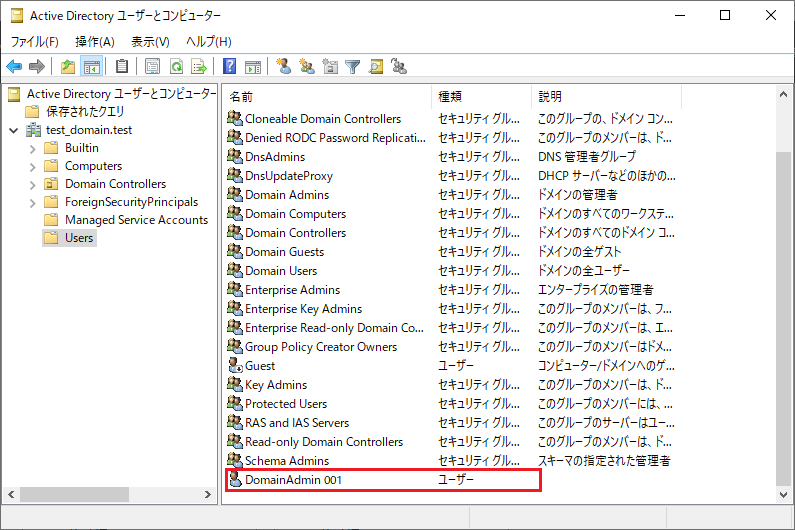Expand the Builtin tree node
Image resolution: width=795 pixels, height=530 pixels.
pos(32,149)
